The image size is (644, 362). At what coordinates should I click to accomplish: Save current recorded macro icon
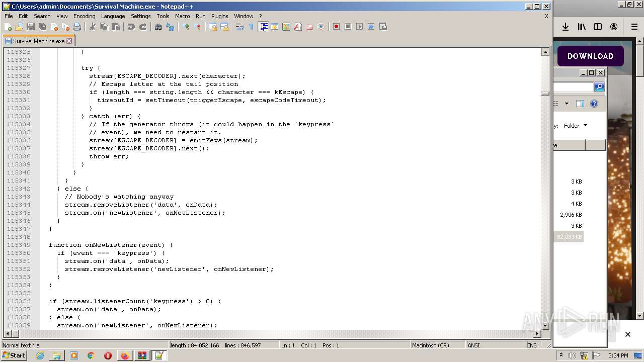383,27
